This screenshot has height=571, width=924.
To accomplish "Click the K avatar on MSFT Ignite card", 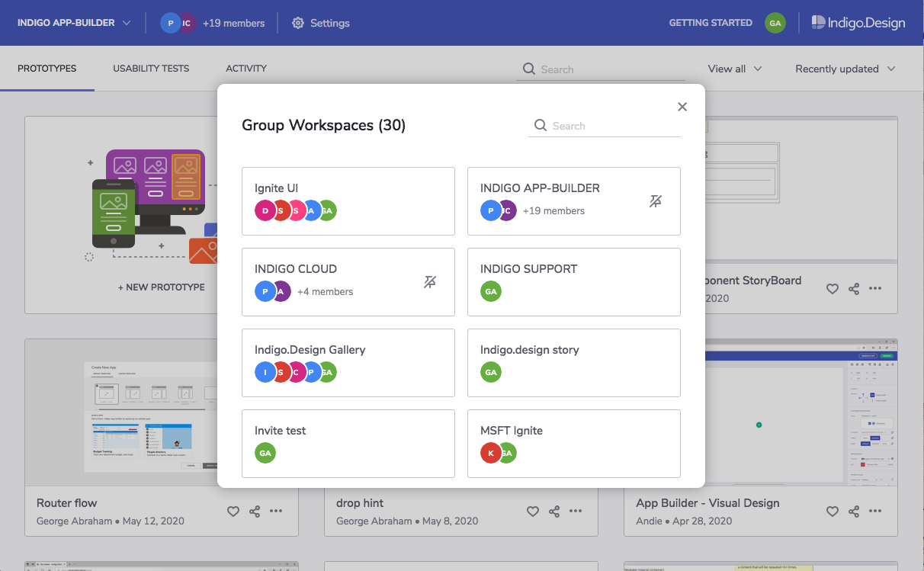I will [x=489, y=454].
